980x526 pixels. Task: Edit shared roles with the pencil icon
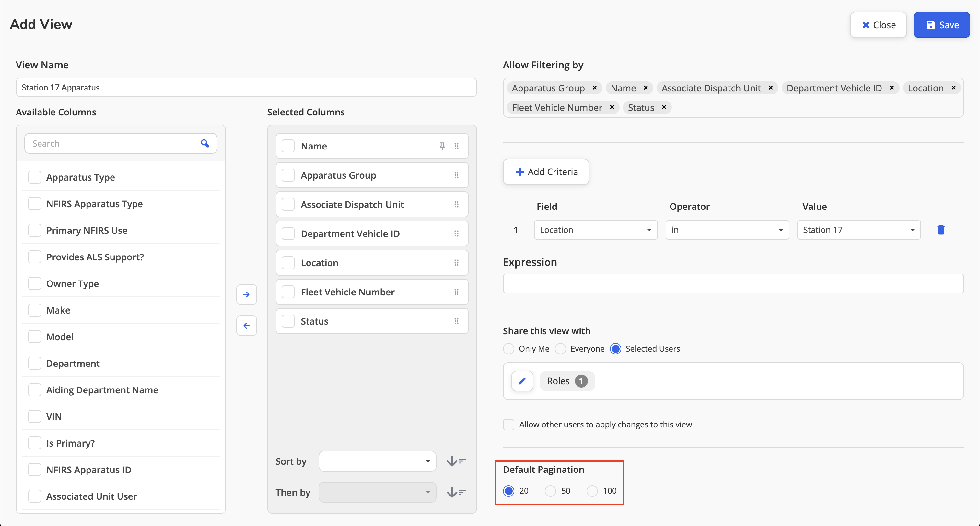[x=522, y=381]
